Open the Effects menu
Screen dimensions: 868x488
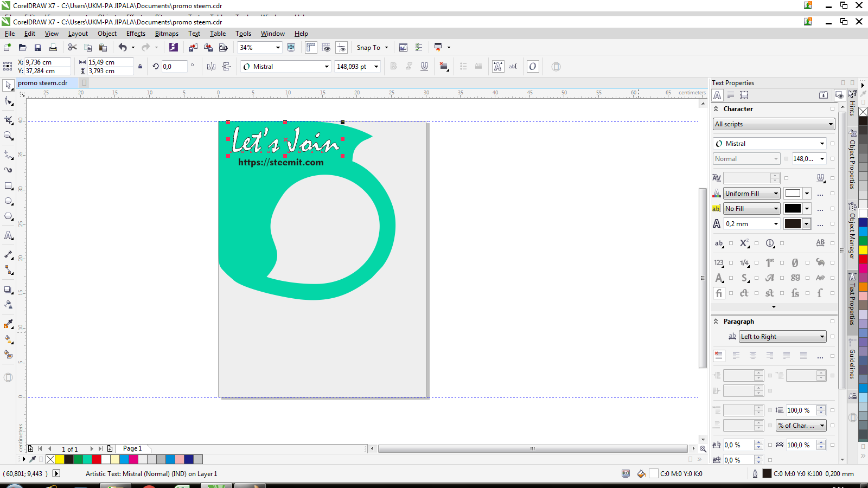136,34
